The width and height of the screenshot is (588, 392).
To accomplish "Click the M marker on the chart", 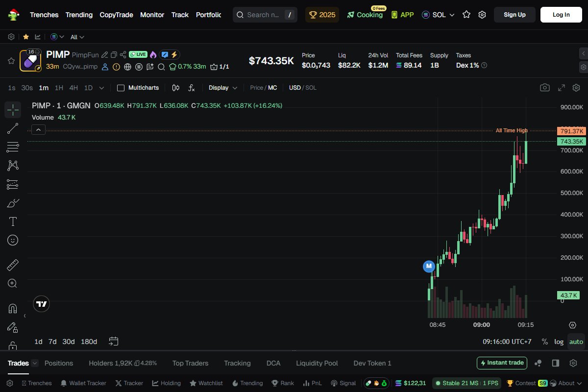I will [x=429, y=266].
